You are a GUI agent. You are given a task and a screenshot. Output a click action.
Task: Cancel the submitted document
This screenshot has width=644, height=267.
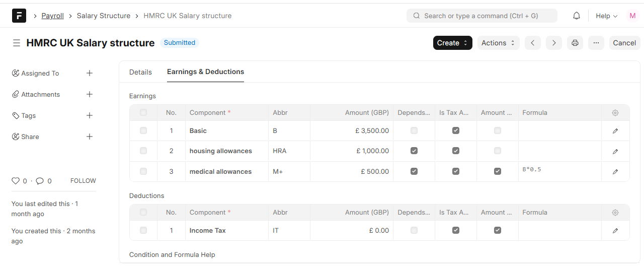[x=624, y=43]
